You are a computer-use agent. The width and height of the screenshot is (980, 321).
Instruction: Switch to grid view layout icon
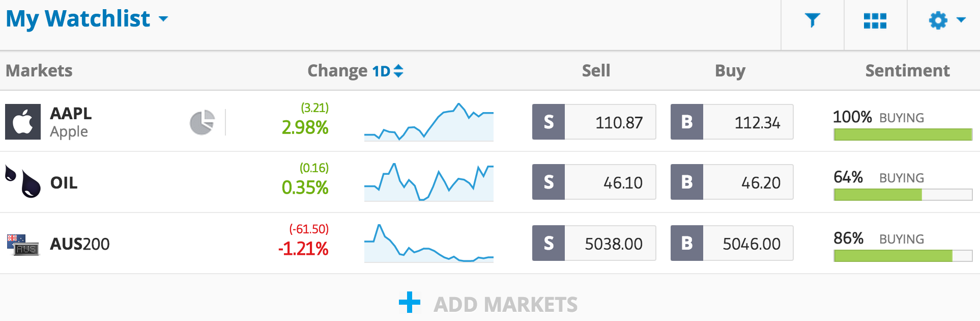pos(875,21)
